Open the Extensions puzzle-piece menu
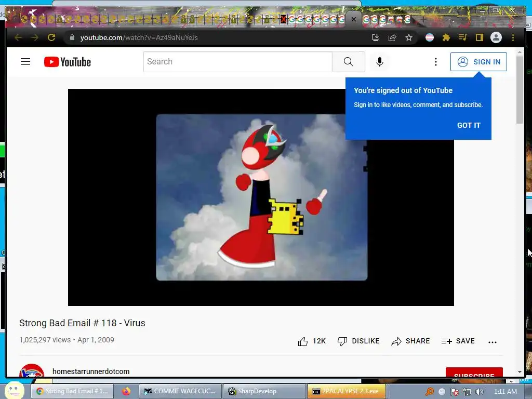 click(x=446, y=37)
